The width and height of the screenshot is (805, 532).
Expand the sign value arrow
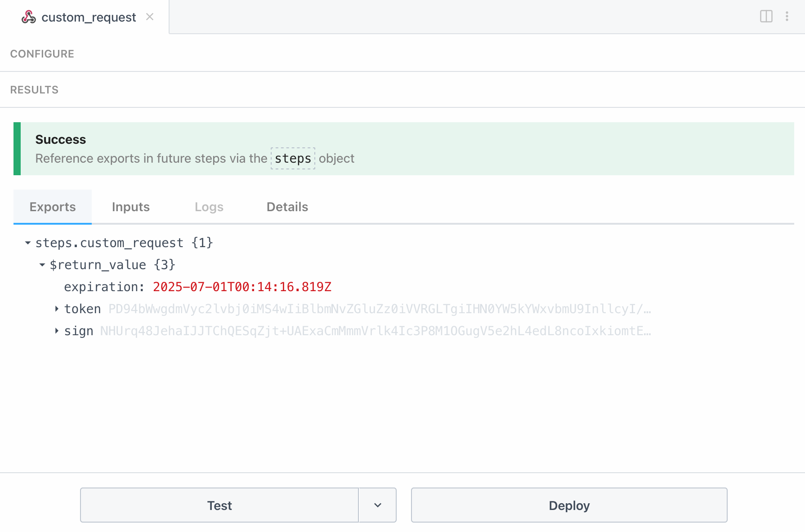click(57, 331)
